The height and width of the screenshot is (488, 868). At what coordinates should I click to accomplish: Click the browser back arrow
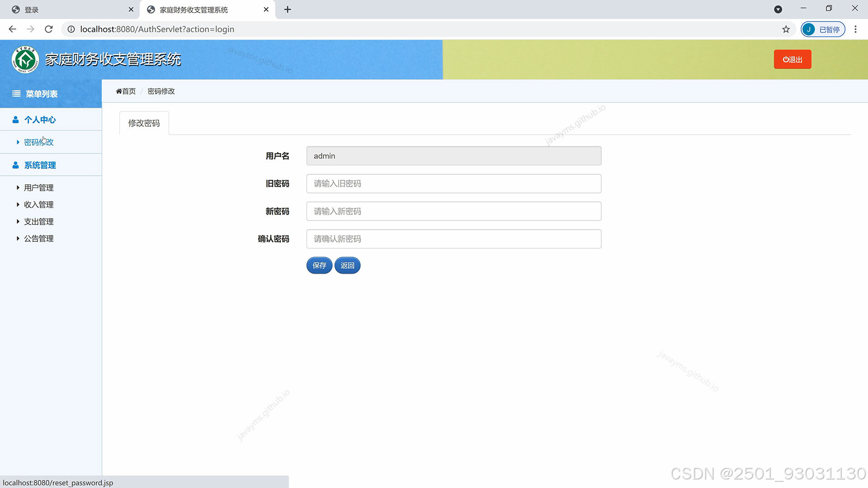pos(12,29)
